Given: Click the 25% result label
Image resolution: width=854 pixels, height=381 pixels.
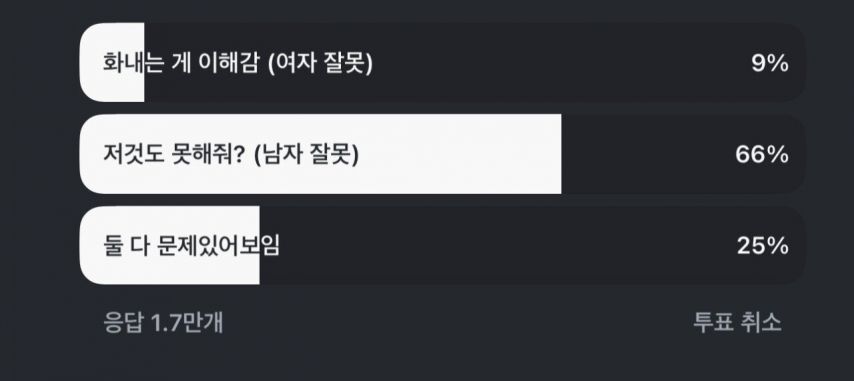Looking at the screenshot, I should (762, 247).
